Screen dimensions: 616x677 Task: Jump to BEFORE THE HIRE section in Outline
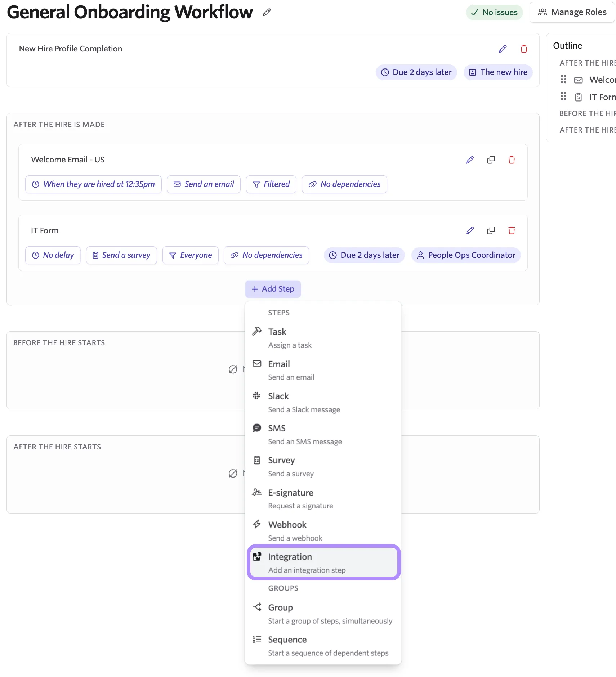[588, 113]
